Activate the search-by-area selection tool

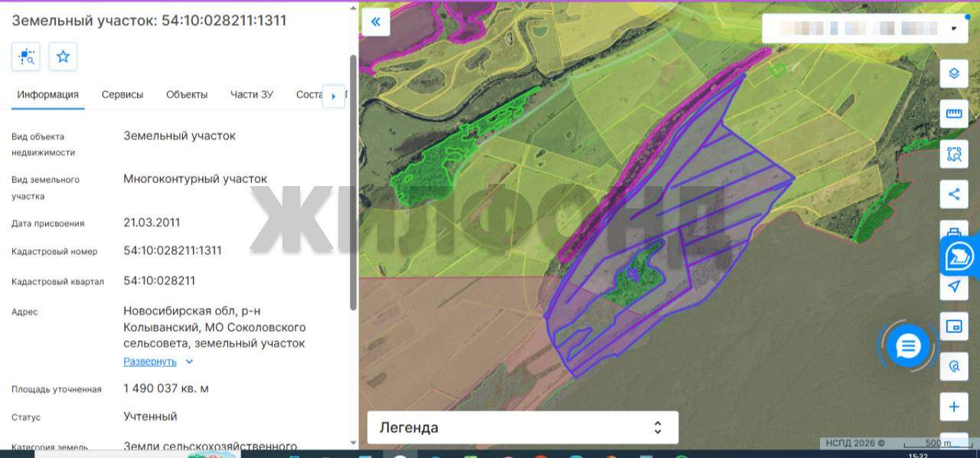coord(954,154)
